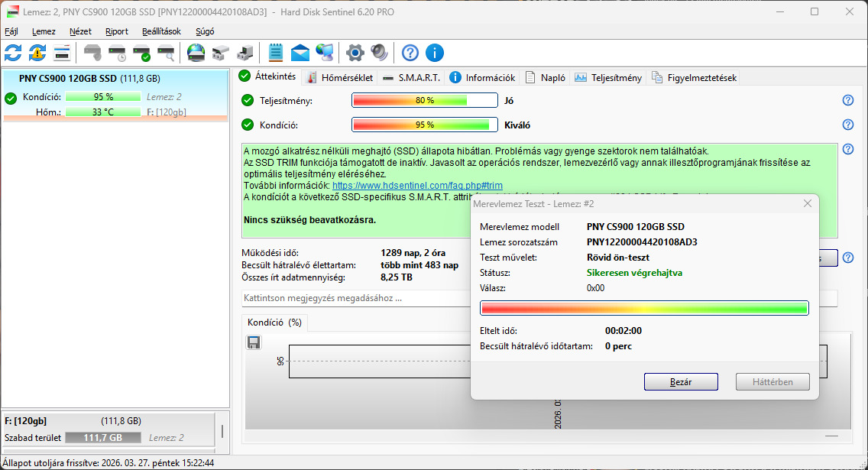Open the blue notepad report icon
The height and width of the screenshot is (470, 868).
(276, 53)
